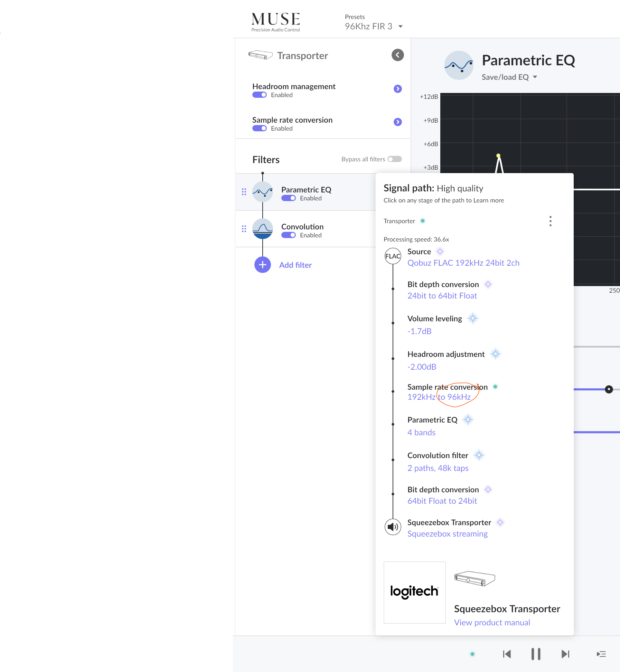Screen dimensions: 620x672
Task: Click the purple slider track below the handle
Action: [596, 432]
